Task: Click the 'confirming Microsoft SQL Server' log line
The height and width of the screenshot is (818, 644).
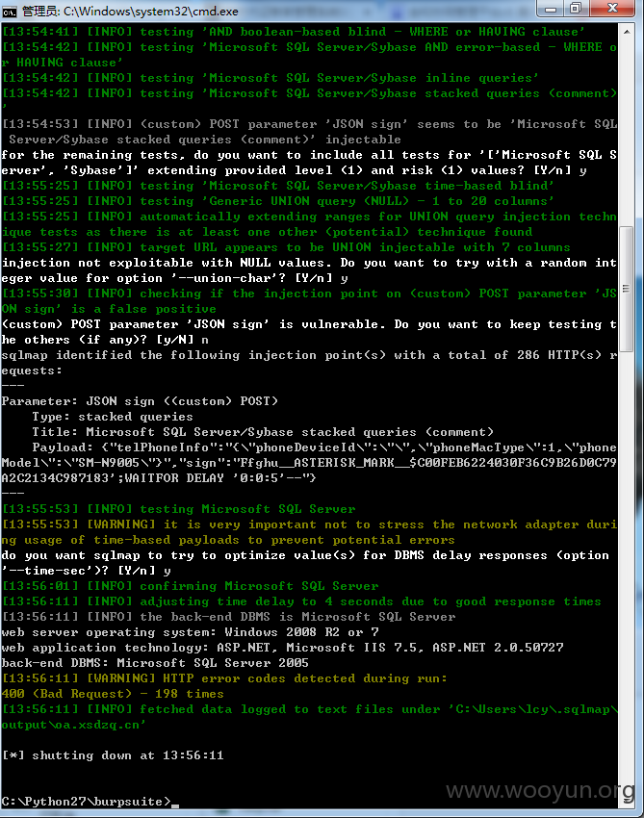Action: tap(191, 586)
